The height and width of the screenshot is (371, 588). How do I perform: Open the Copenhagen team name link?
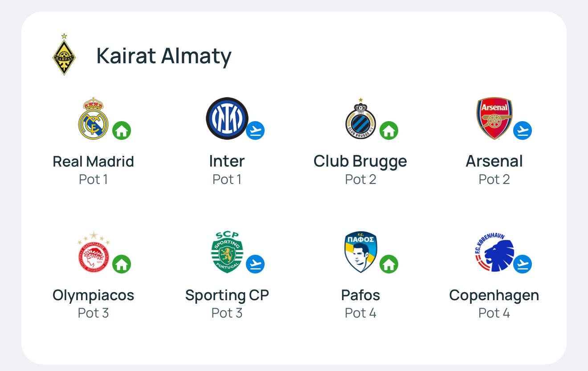(494, 295)
